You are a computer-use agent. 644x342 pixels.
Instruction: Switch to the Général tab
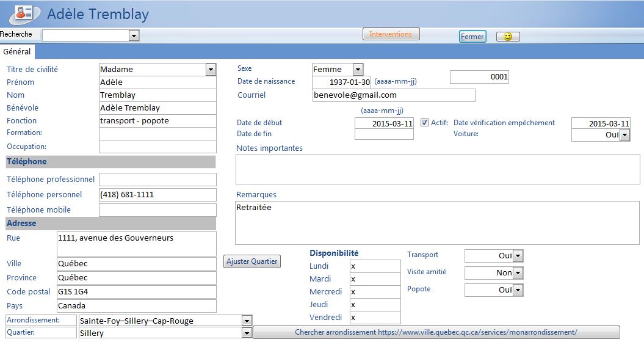coord(17,52)
